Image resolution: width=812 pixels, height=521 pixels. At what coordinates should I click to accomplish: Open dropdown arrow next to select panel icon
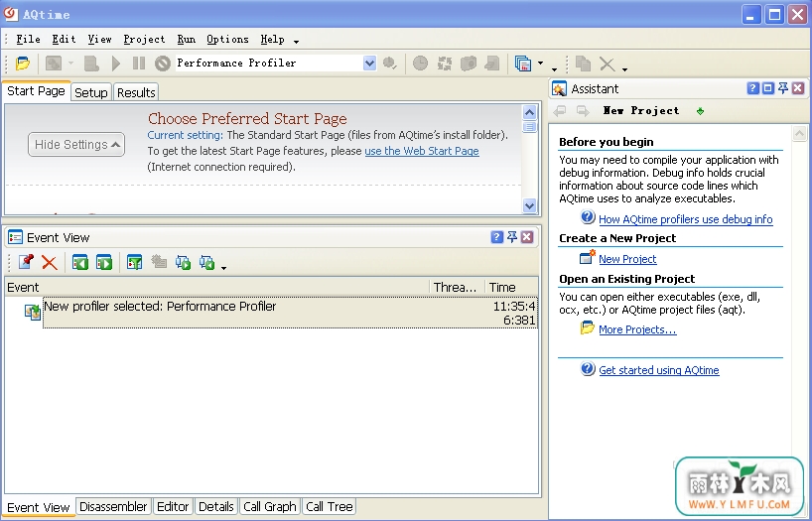click(540, 64)
